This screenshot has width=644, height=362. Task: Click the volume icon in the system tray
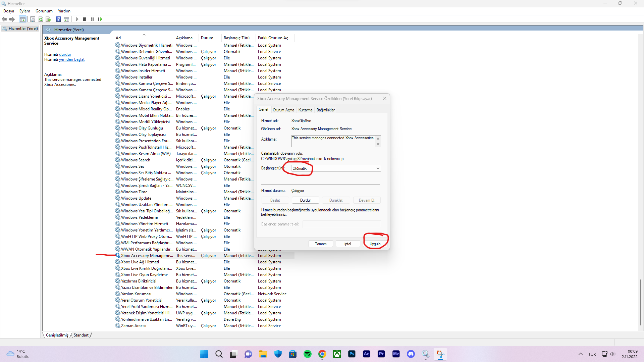612,354
